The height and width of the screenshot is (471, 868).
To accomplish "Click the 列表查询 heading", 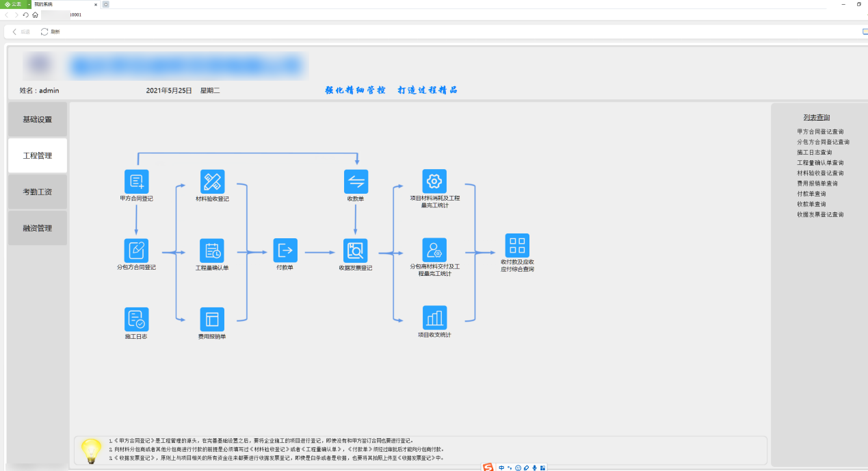I will pyautogui.click(x=817, y=118).
